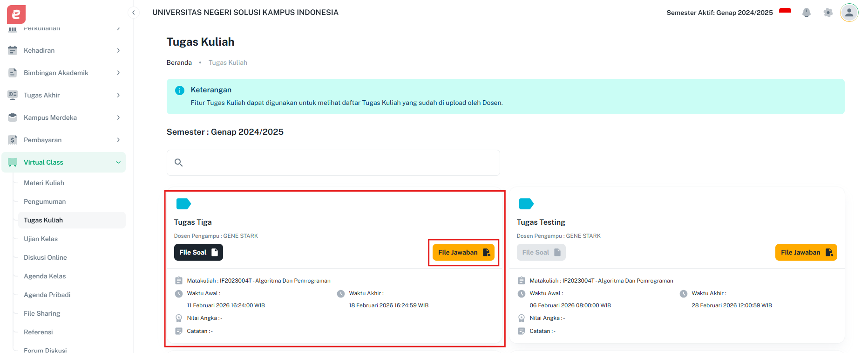Click the Waktu Akhir clock icon in Tugas Testing
This screenshot has height=353, width=868.
tap(684, 294)
